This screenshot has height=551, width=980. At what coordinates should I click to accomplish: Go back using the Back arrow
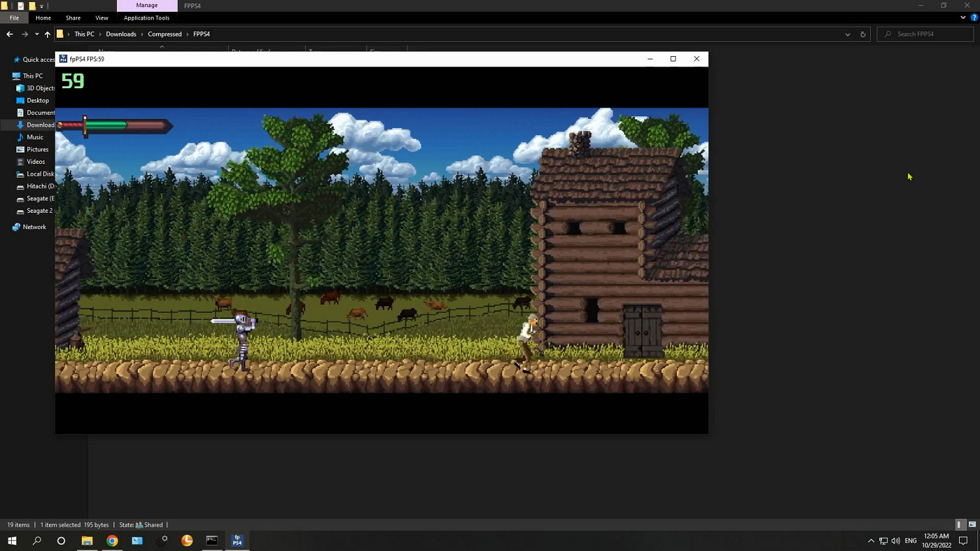tap(10, 34)
